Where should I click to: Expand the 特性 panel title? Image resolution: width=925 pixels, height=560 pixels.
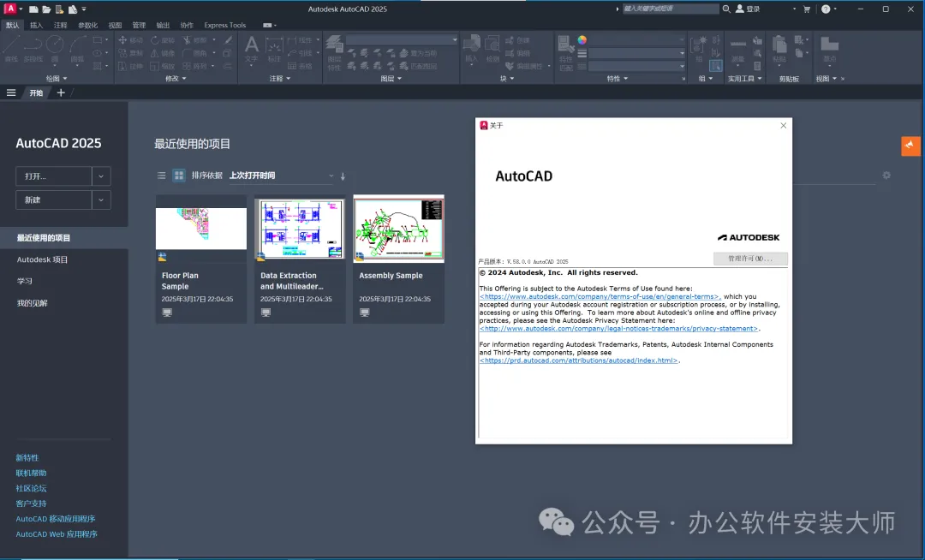click(617, 79)
